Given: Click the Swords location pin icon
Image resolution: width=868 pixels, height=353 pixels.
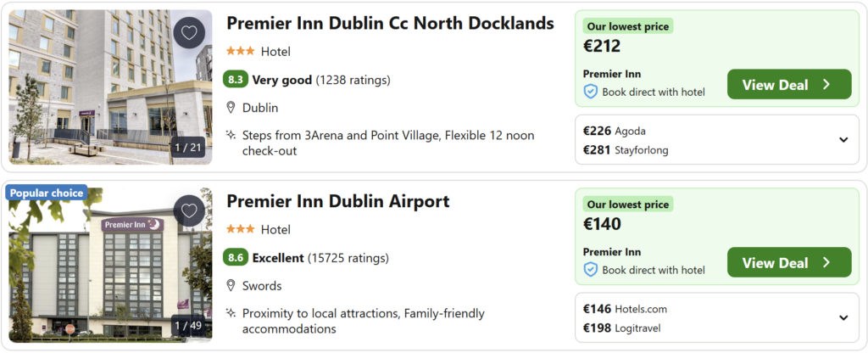Looking at the screenshot, I should tap(231, 286).
